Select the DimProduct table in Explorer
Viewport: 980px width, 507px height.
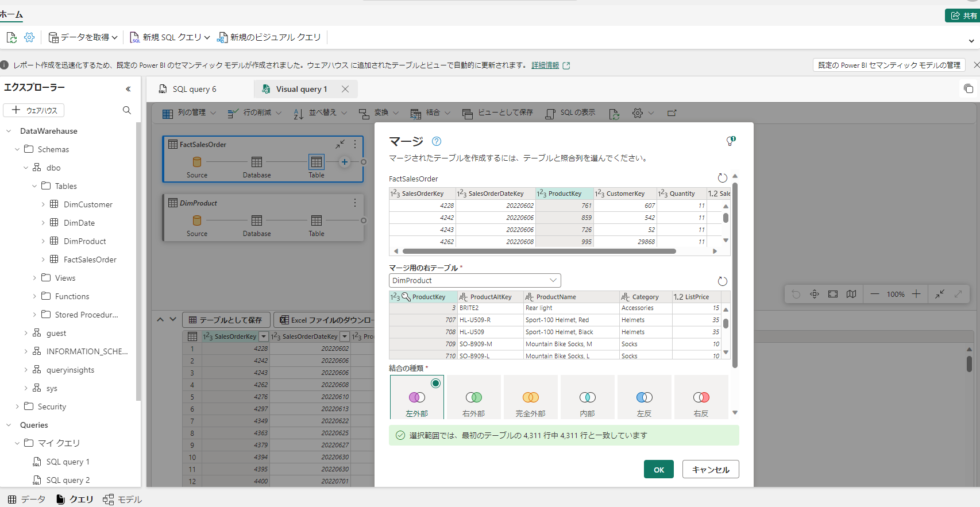84,241
